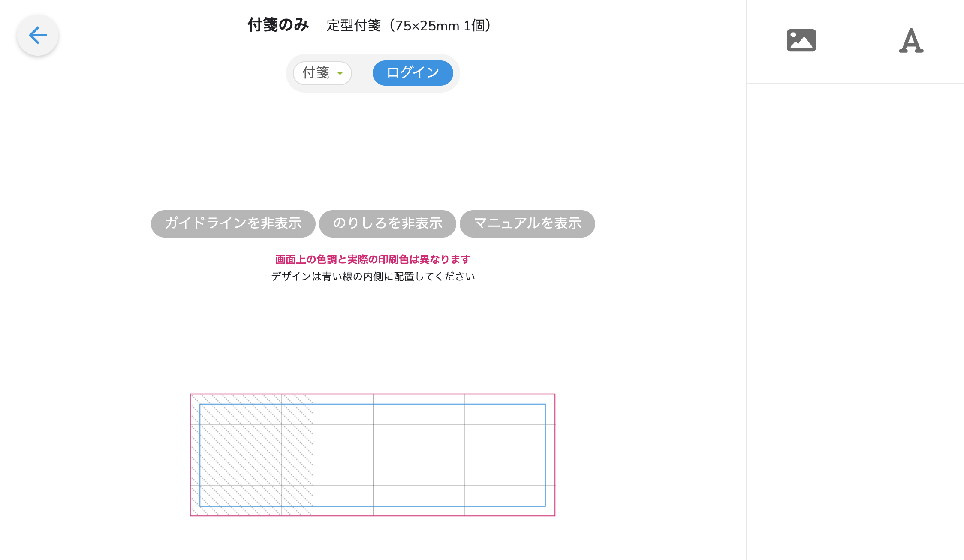The width and height of the screenshot is (964, 560).
Task: Toggle ガイドラインを非表示 to hide guidelines
Action: (233, 223)
